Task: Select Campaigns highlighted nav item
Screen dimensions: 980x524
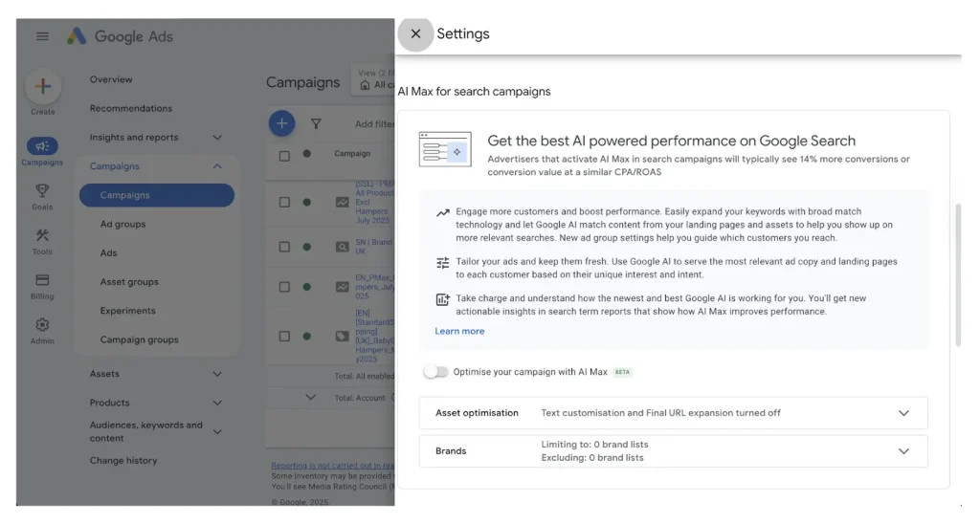Action: click(x=157, y=195)
